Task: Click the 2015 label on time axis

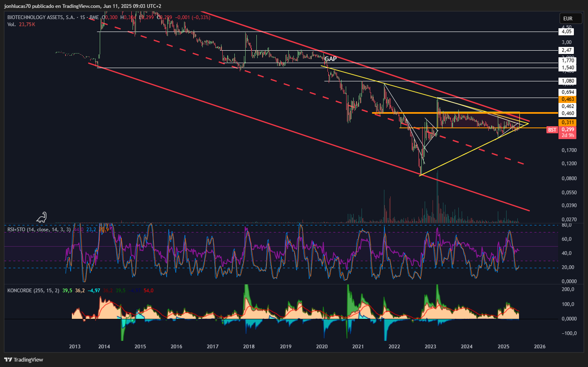Action: (140, 347)
